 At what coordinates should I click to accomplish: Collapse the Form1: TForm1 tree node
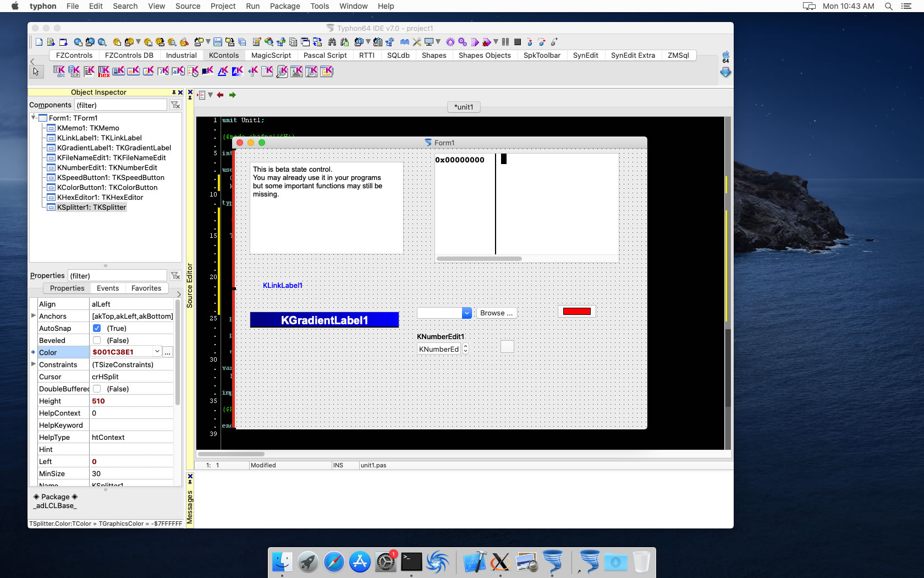click(x=34, y=117)
